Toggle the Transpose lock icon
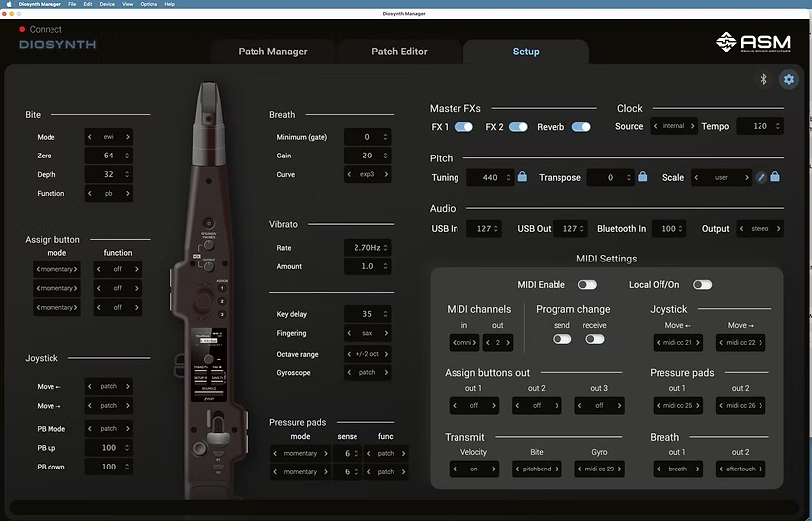 (x=642, y=177)
